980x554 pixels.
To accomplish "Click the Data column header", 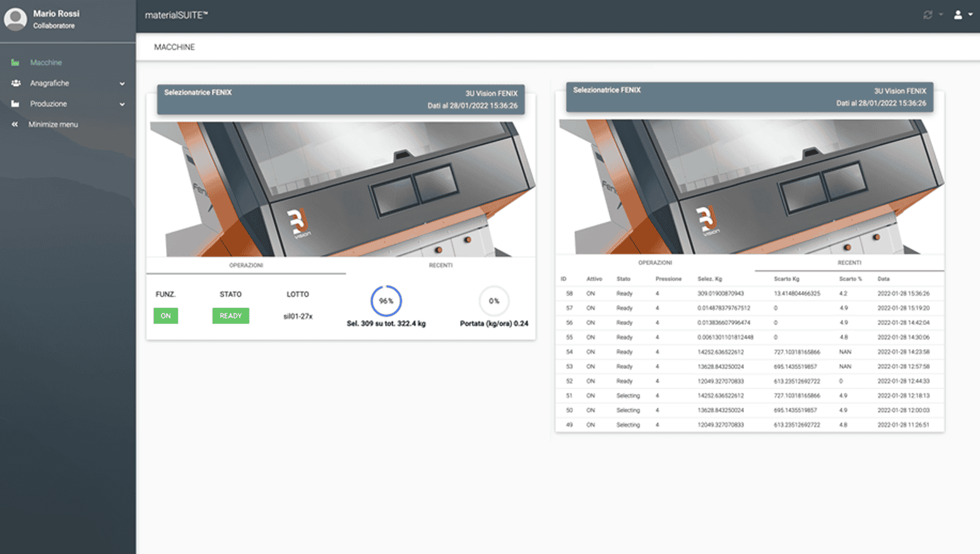I will [883, 279].
